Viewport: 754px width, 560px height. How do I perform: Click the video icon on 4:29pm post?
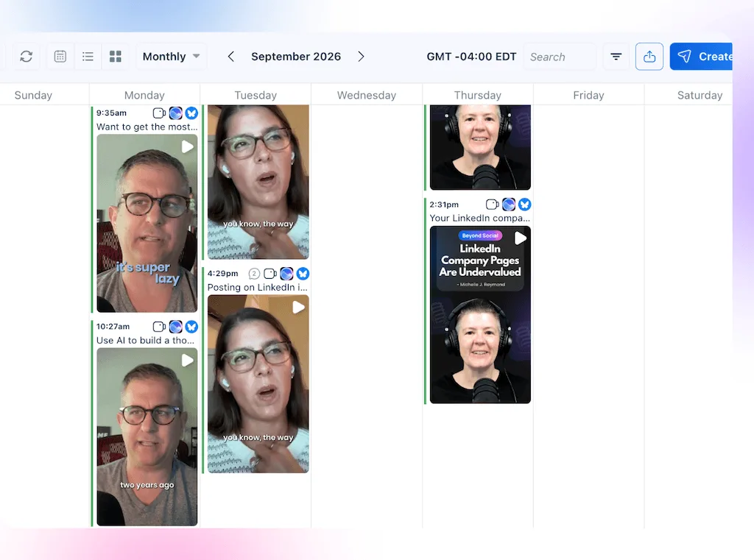(270, 274)
